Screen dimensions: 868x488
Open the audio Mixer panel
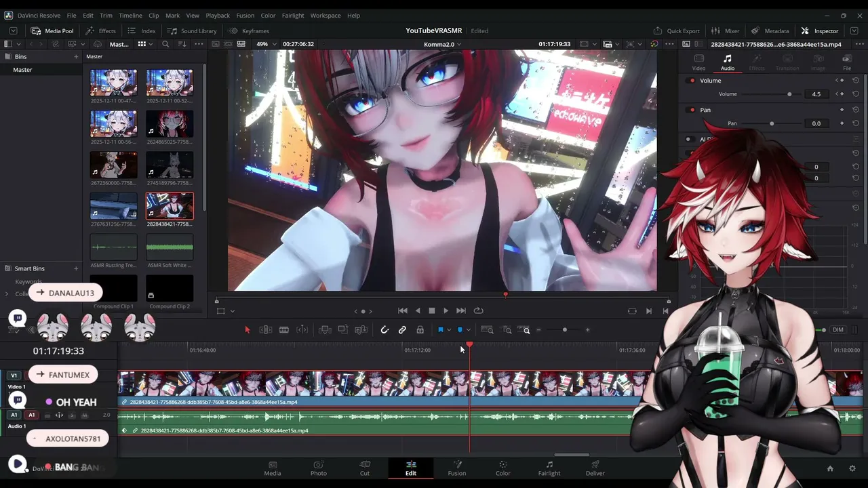(725, 30)
